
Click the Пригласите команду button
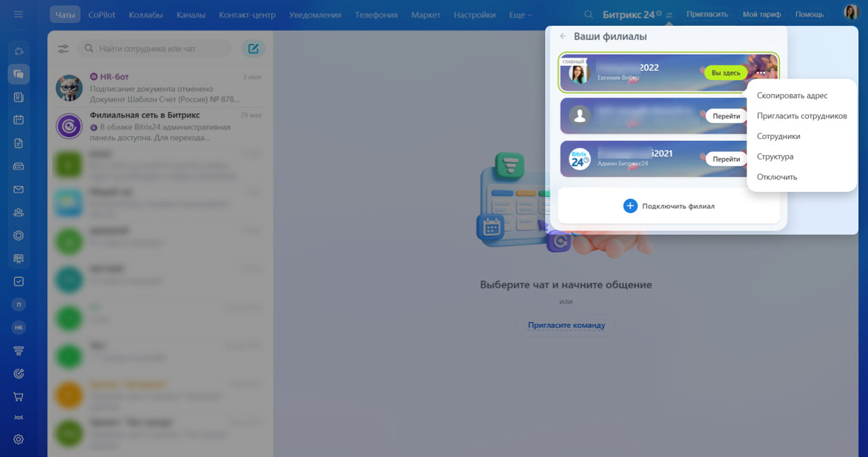(x=566, y=325)
